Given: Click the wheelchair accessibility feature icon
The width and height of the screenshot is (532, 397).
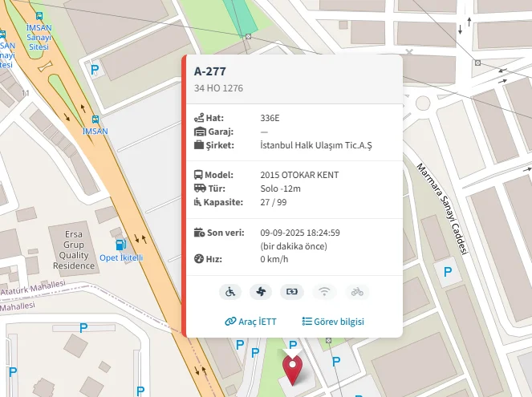Looking at the screenshot, I should (229, 292).
